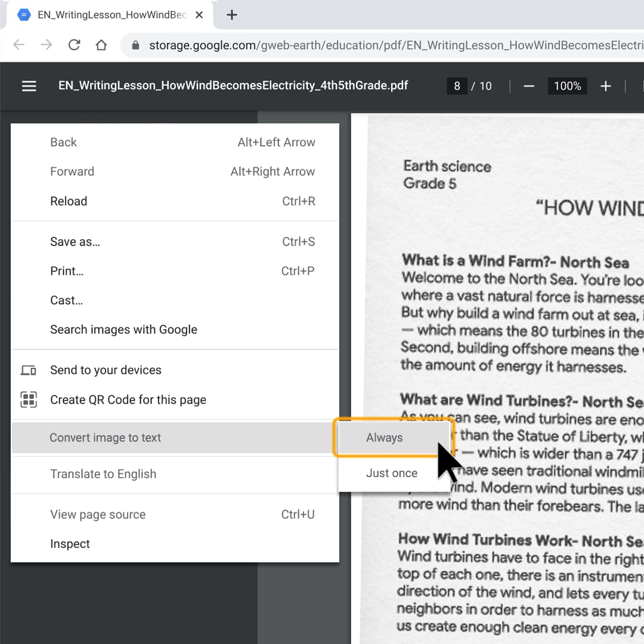Zoom in the PDF with plus
The height and width of the screenshot is (644, 644).
605,86
